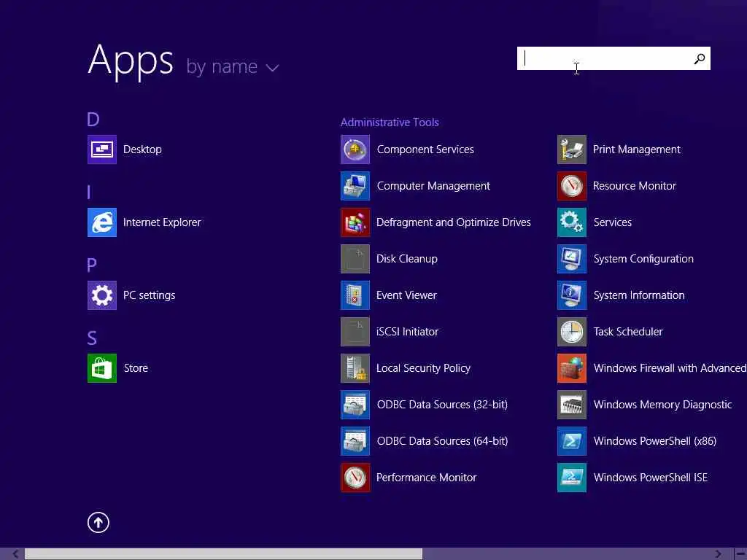Click the up arrow to return to Start
The height and width of the screenshot is (560, 747).
pyautogui.click(x=98, y=522)
